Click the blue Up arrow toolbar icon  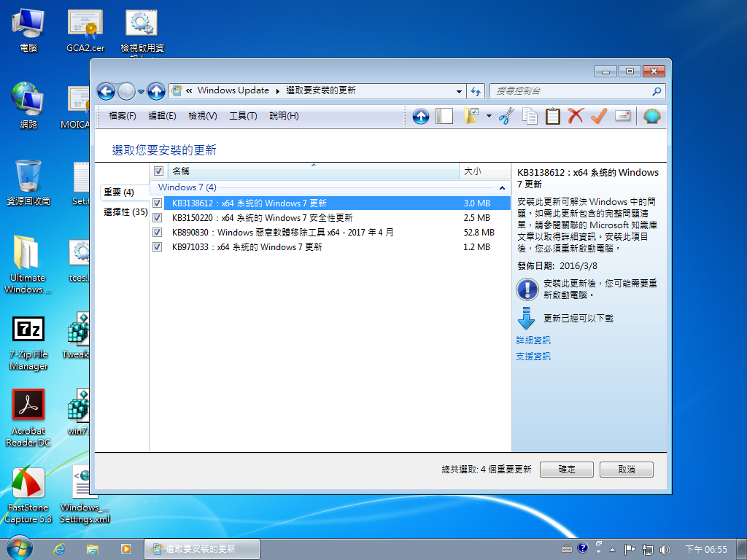click(421, 116)
